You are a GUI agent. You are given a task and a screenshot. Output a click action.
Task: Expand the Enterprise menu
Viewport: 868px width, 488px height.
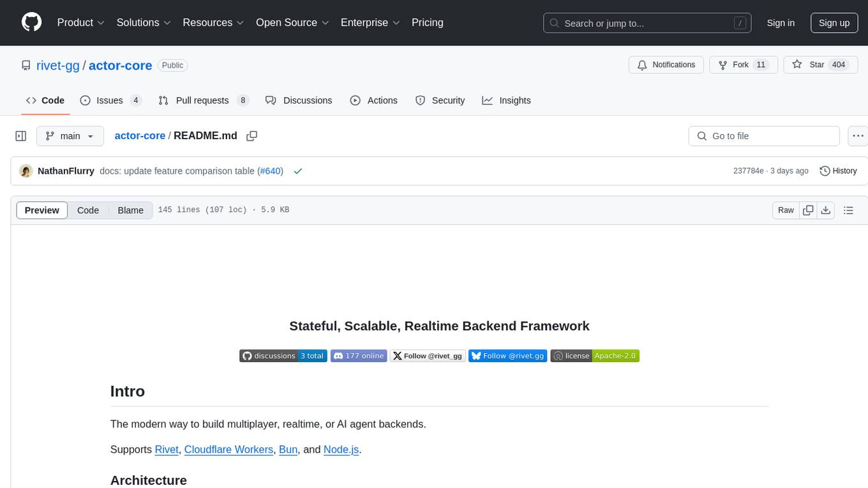pyautogui.click(x=370, y=22)
